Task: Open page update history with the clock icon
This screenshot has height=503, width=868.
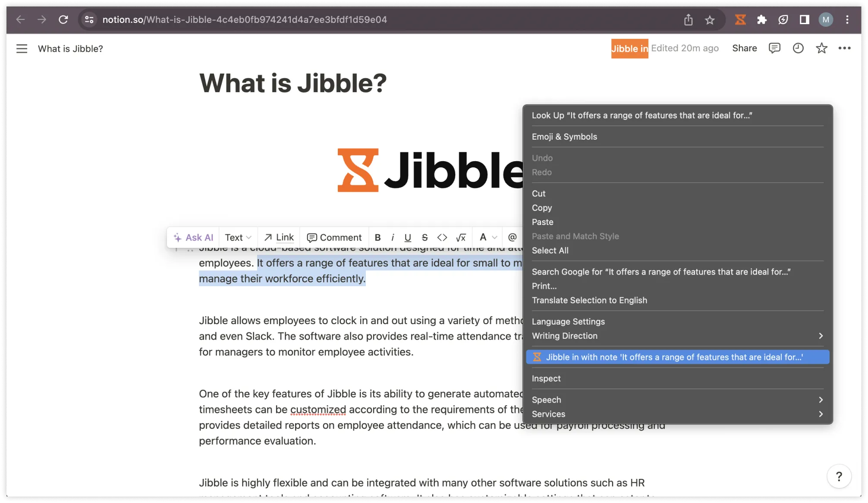Action: (798, 48)
